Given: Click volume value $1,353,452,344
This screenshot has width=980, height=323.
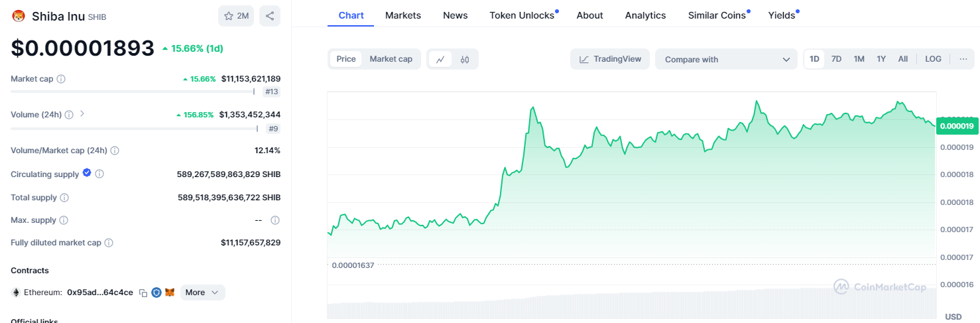Looking at the screenshot, I should pos(249,115).
